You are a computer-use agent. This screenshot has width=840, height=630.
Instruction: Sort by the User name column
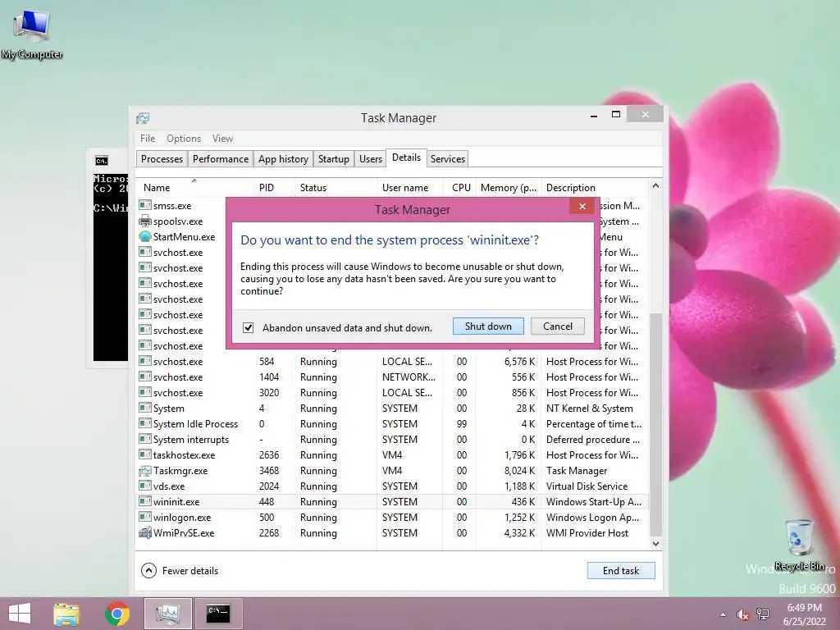click(x=409, y=188)
